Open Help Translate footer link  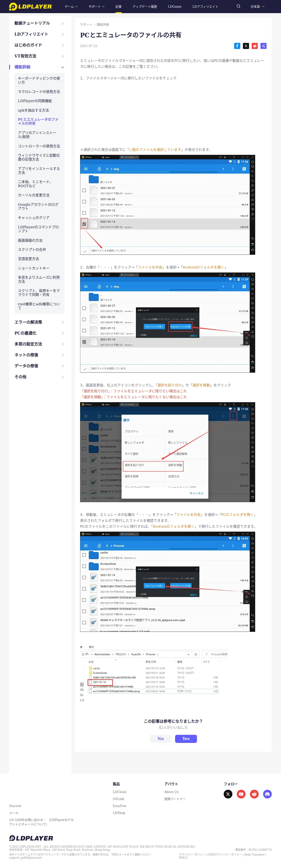click(x=254, y=854)
